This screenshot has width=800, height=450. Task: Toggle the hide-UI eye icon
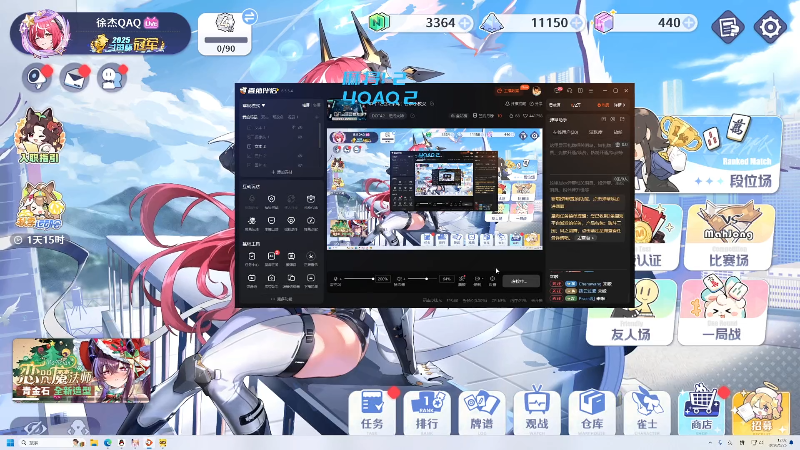(x=34, y=428)
